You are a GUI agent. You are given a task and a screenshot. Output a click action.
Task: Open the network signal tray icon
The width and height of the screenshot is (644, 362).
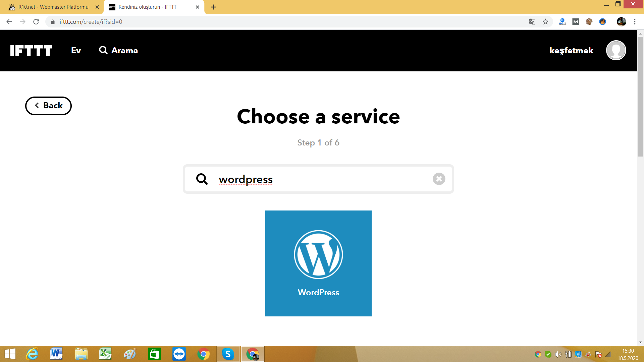pos(608,354)
